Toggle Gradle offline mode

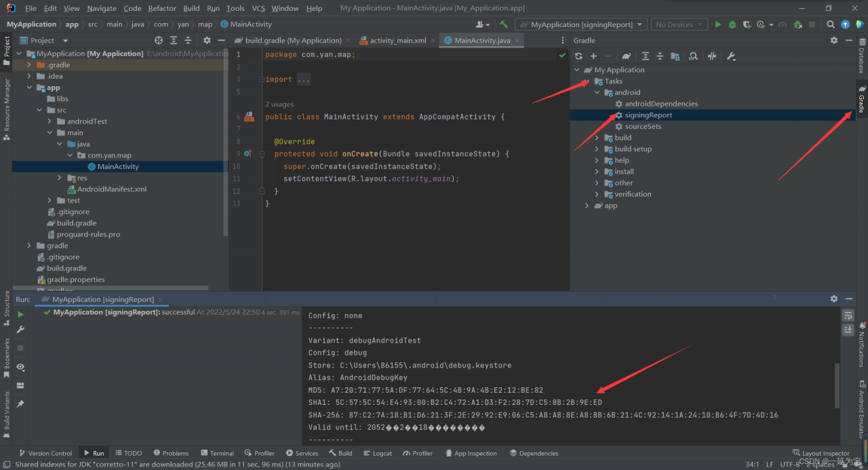pyautogui.click(x=712, y=56)
